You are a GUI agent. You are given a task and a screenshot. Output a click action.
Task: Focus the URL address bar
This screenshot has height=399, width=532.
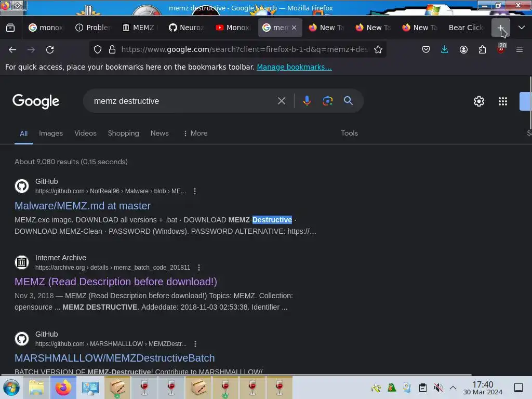[244, 49]
